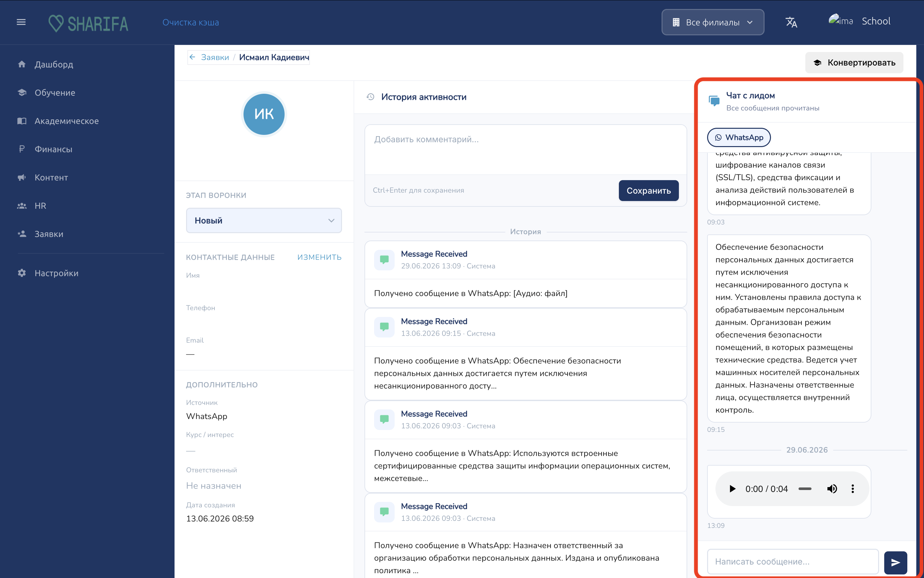Click the Все сообщения прочитаны status
The height and width of the screenshot is (578, 924).
(x=773, y=108)
